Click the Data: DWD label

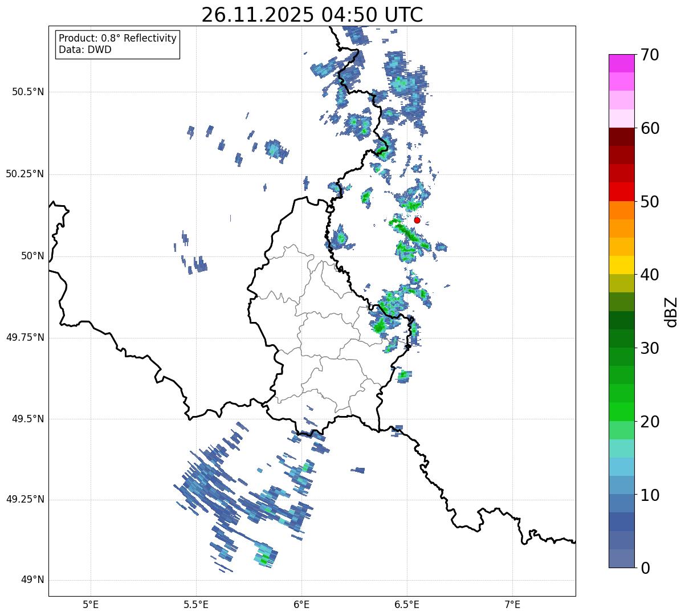(x=85, y=50)
